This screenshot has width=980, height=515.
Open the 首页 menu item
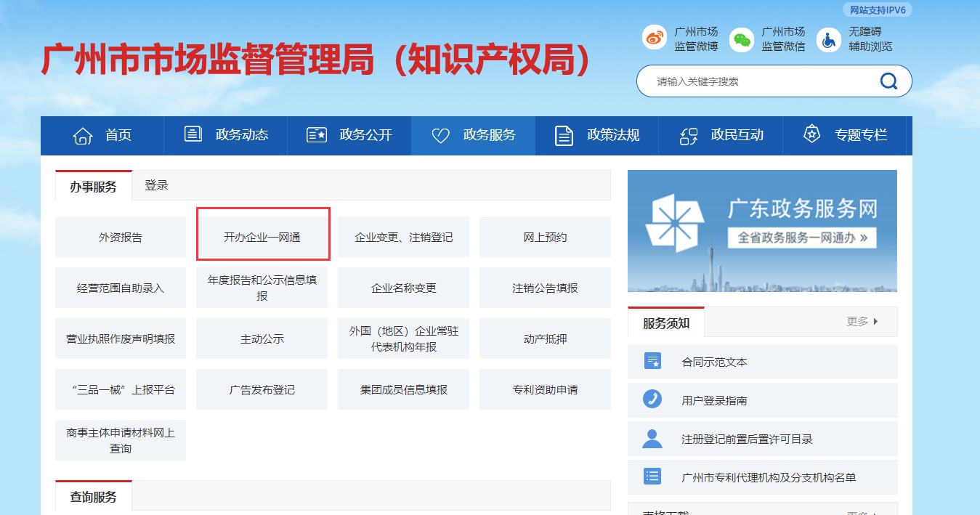click(x=102, y=135)
